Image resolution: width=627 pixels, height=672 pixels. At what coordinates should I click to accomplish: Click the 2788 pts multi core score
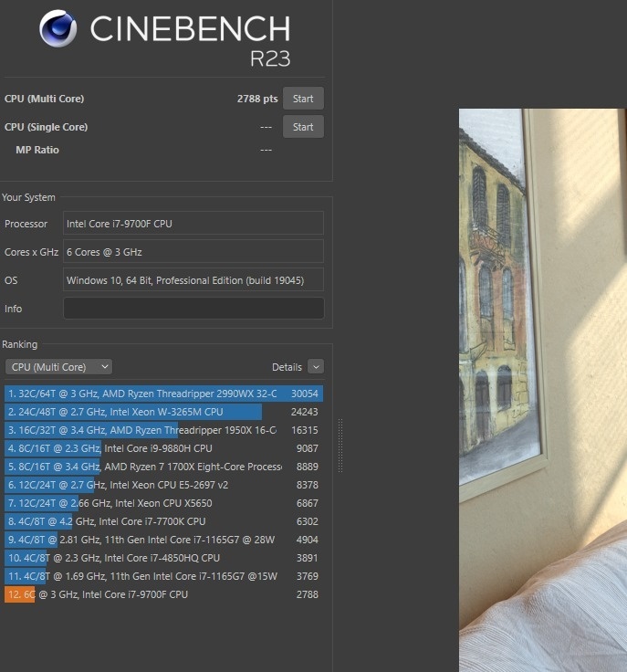coord(257,99)
